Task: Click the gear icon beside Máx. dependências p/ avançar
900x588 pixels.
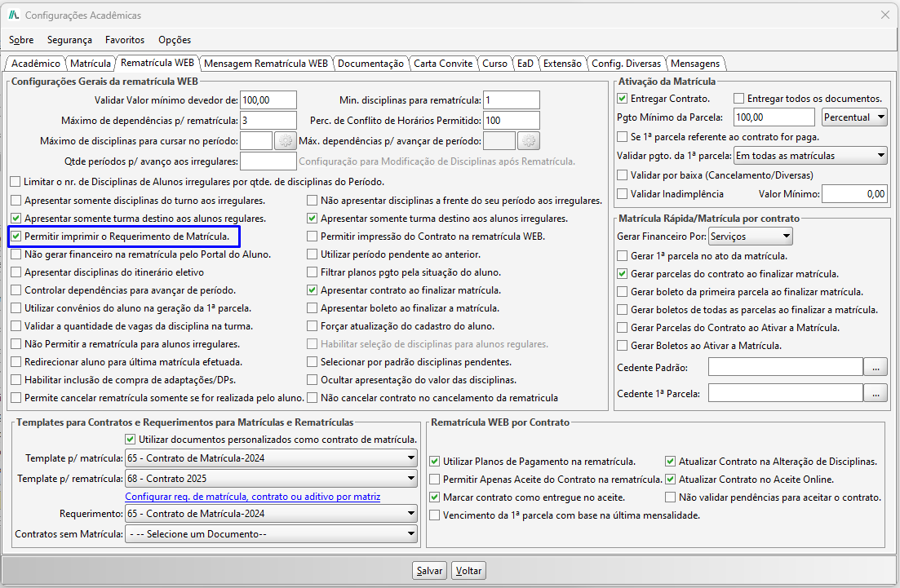Action: coord(529,141)
